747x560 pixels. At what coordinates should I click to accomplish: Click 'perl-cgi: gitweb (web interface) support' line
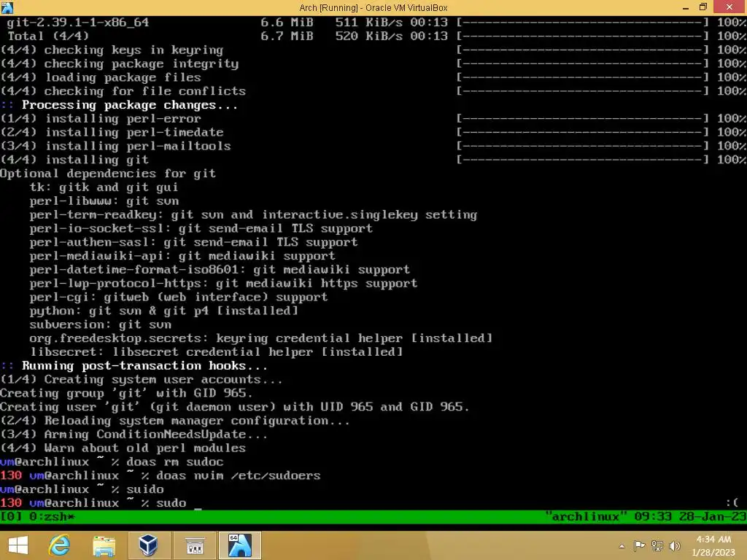(179, 297)
